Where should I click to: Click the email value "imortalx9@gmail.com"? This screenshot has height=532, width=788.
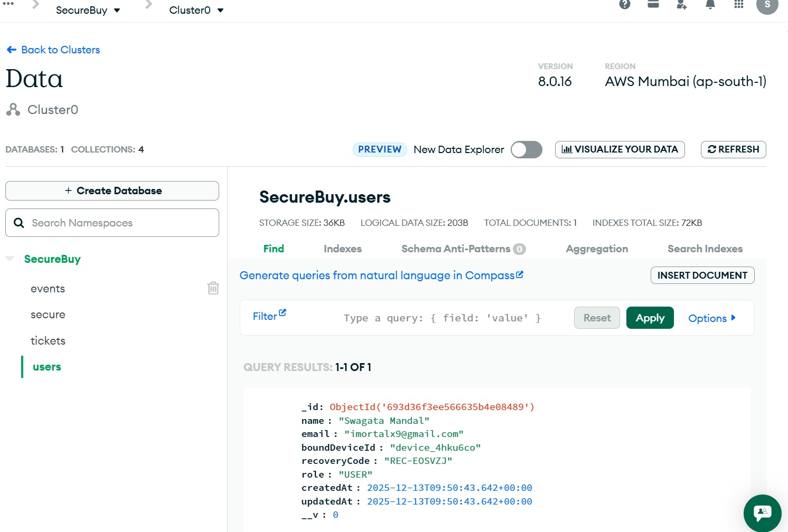tap(404, 434)
